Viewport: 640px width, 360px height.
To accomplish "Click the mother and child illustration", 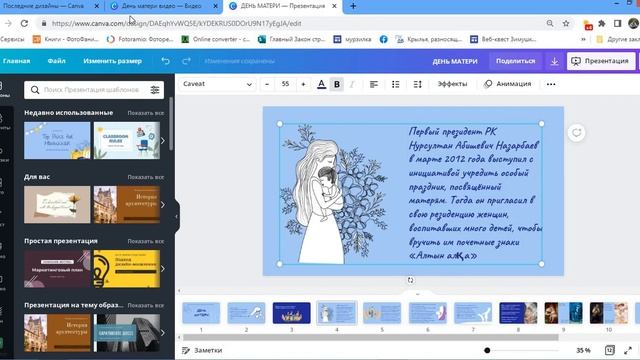I will [333, 195].
